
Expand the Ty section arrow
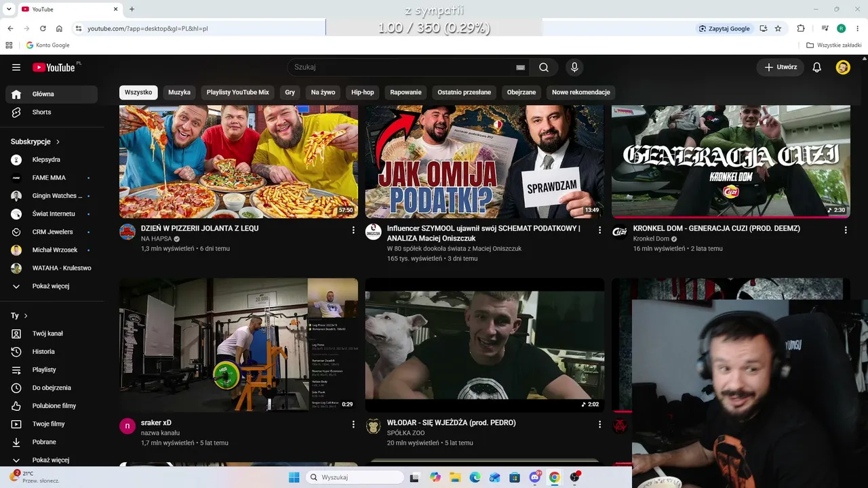tap(26, 316)
